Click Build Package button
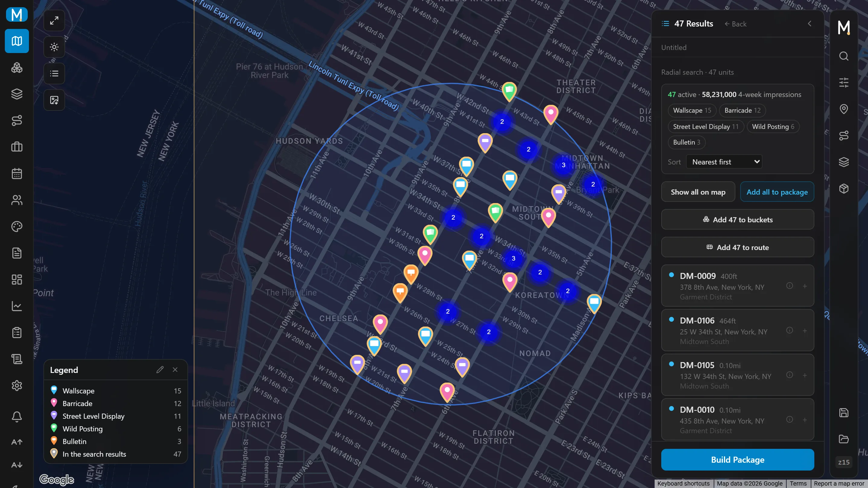 pos(737,460)
